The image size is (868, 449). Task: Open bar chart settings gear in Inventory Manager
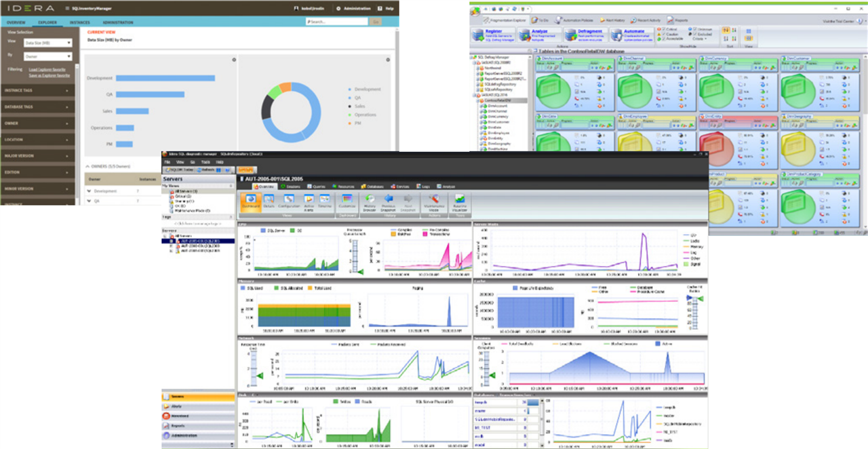coord(234,60)
